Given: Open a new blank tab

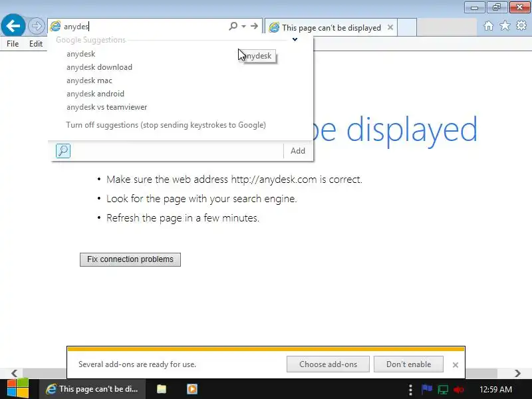Looking at the screenshot, I should click(407, 27).
